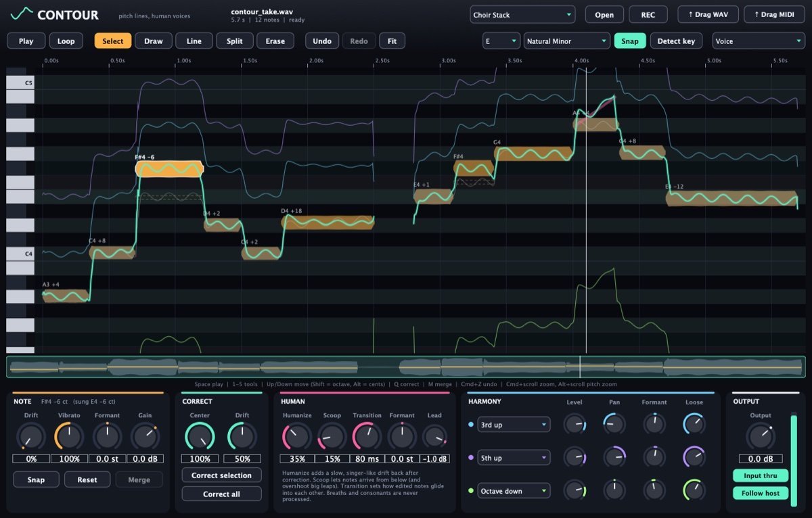Viewport: 812px width, 518px height.
Task: Click the Note panel Drift knob
Action: (x=30, y=437)
